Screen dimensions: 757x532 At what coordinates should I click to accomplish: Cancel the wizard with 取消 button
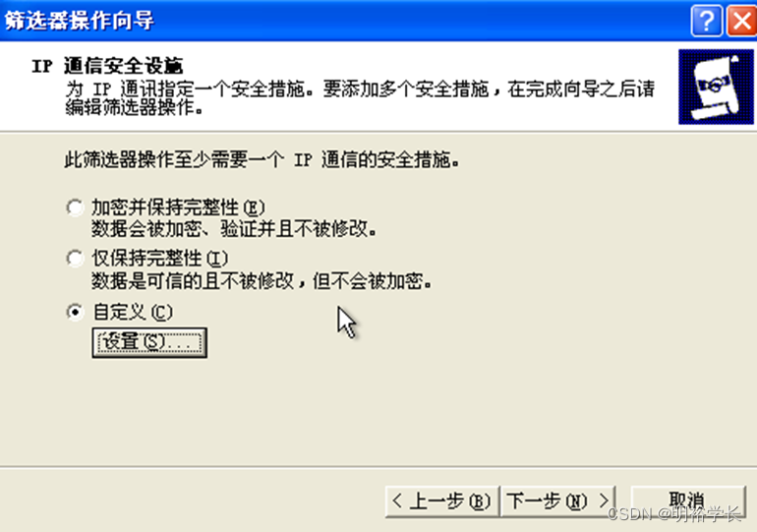click(688, 502)
